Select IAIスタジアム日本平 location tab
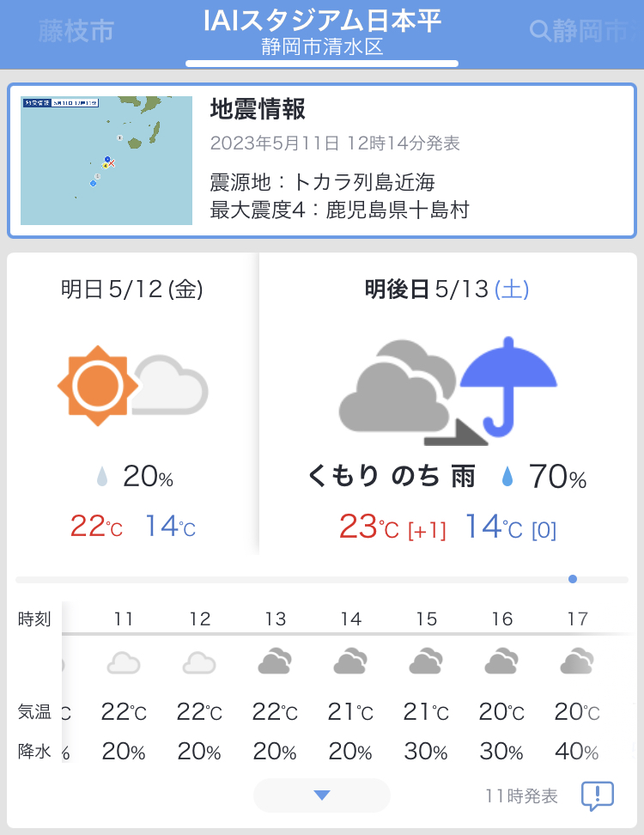 [x=322, y=33]
